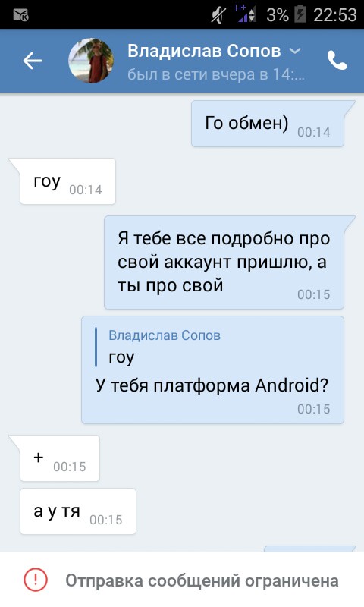Tap the back arrow icon
364x607 pixels.
tap(33, 61)
